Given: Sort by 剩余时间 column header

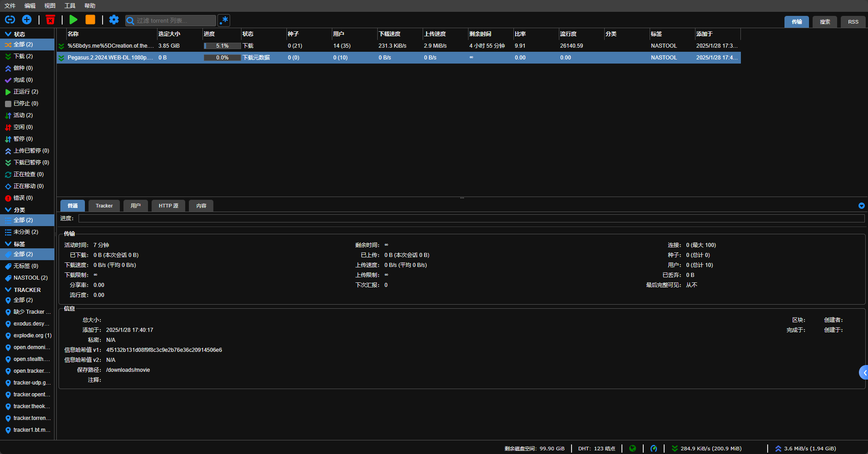Looking at the screenshot, I should click(x=491, y=34).
